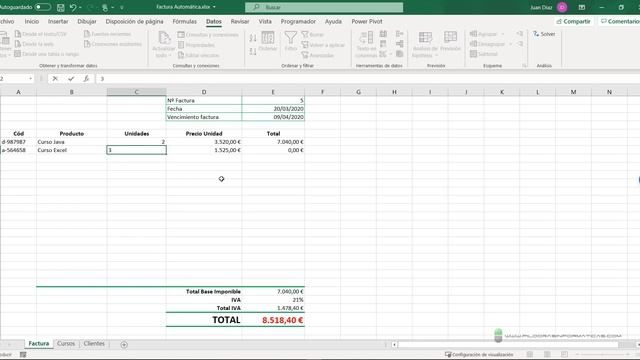Click the Agrupar button
640x360 pixels.
tap(487, 34)
